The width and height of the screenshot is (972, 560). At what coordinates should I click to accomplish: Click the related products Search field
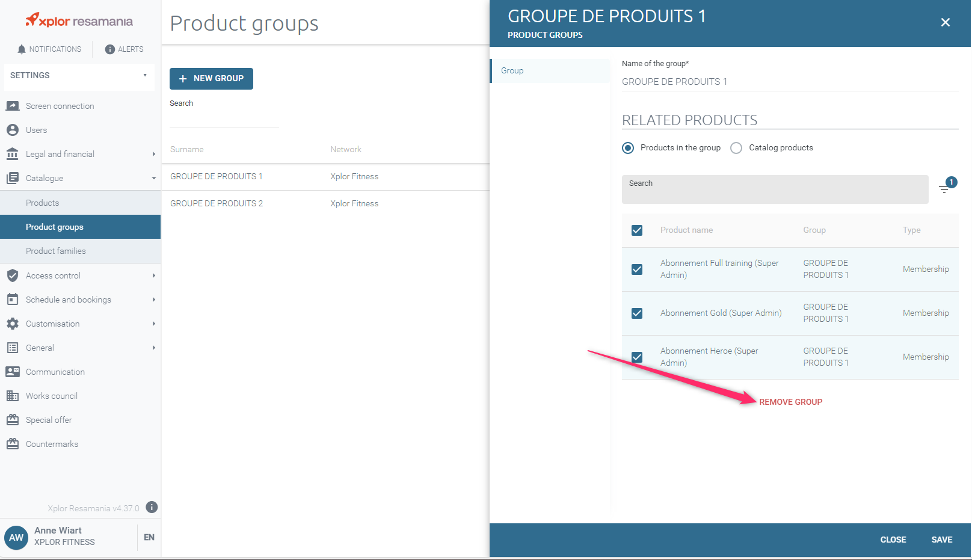(x=775, y=190)
